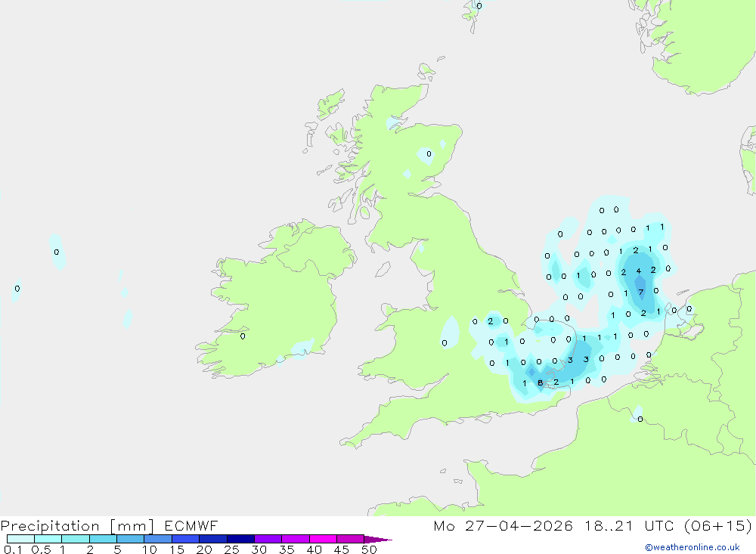The width and height of the screenshot is (756, 554).
Task: Click the '[mm]' unit label
Action: [132, 525]
